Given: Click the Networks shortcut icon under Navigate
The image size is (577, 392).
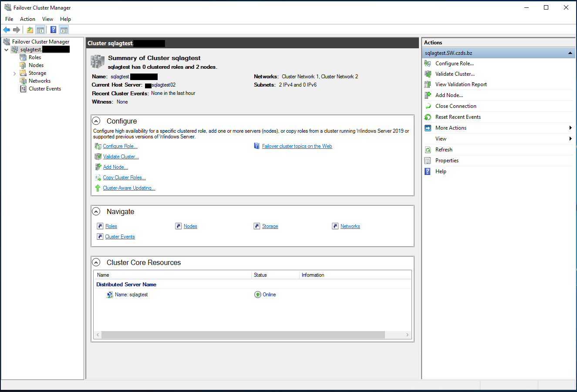Looking at the screenshot, I should tap(335, 226).
